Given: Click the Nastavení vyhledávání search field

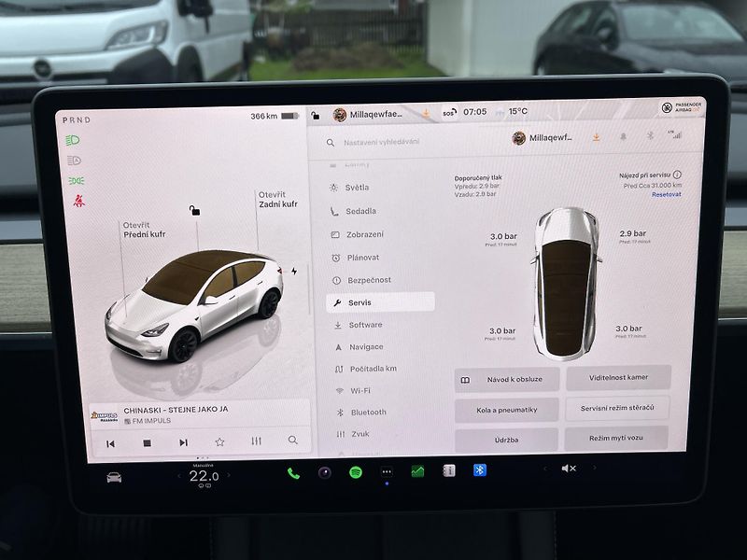Looking at the screenshot, I should [381, 142].
